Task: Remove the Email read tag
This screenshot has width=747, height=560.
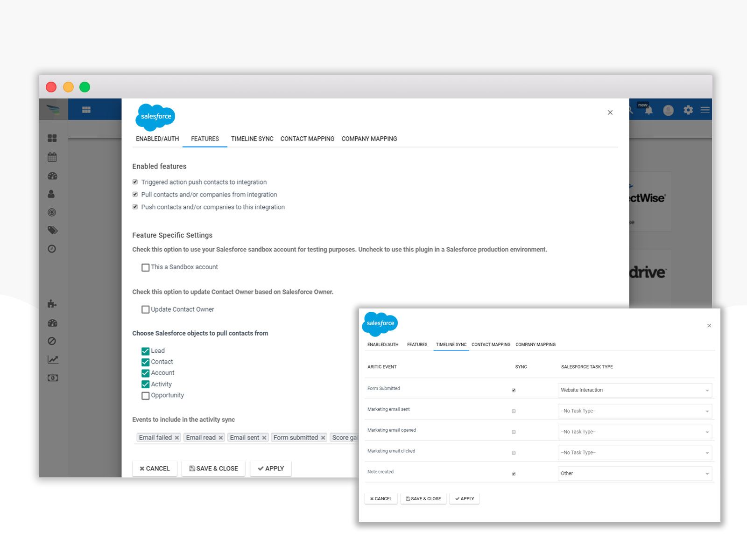Action: coord(221,438)
